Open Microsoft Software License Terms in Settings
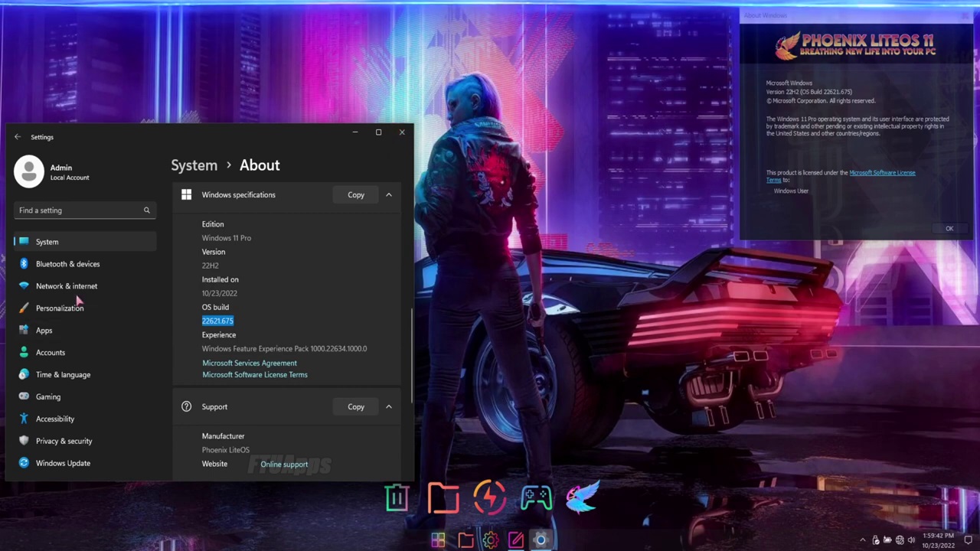The height and width of the screenshot is (551, 980). [255, 375]
